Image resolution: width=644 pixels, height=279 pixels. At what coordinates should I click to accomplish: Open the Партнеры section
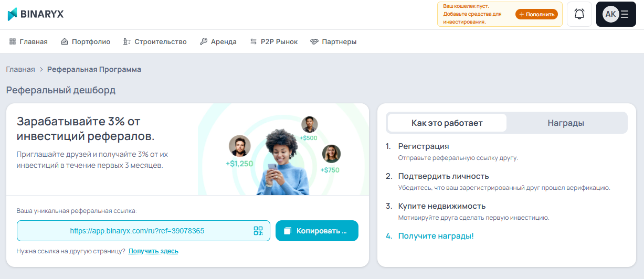[333, 41]
